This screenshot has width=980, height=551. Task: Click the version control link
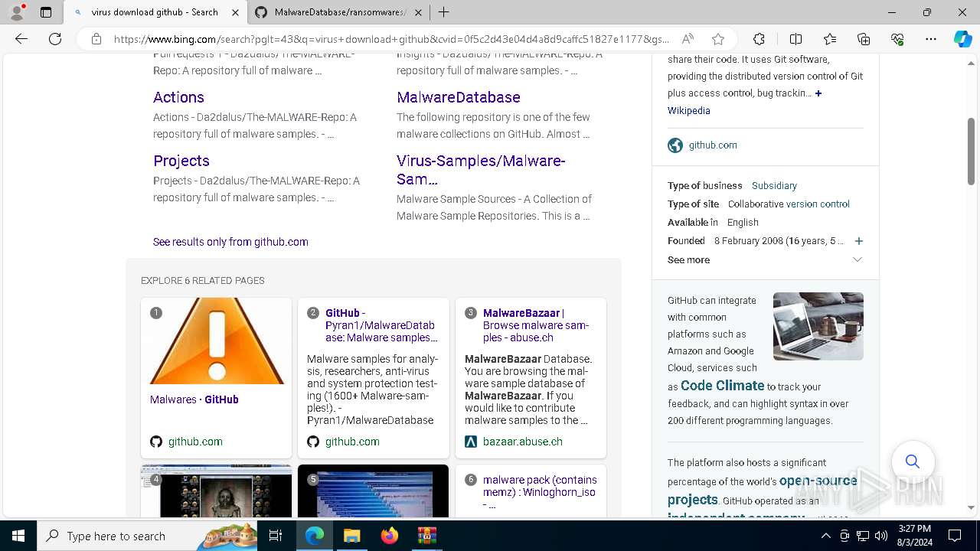click(x=818, y=204)
